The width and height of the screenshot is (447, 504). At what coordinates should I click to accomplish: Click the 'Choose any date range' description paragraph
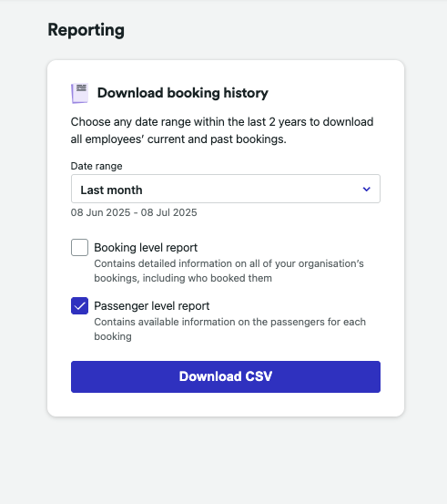coord(222,130)
